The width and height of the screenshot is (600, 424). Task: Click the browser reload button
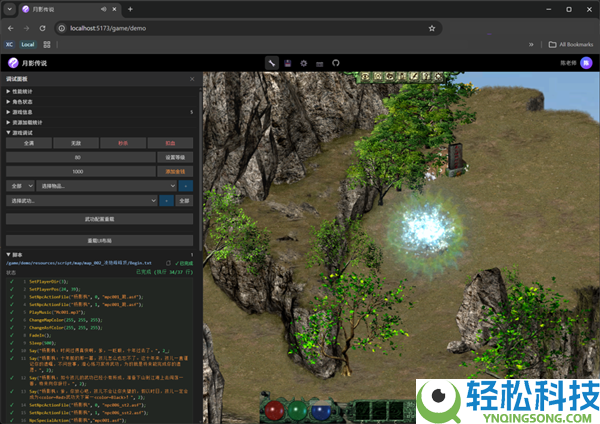42,28
